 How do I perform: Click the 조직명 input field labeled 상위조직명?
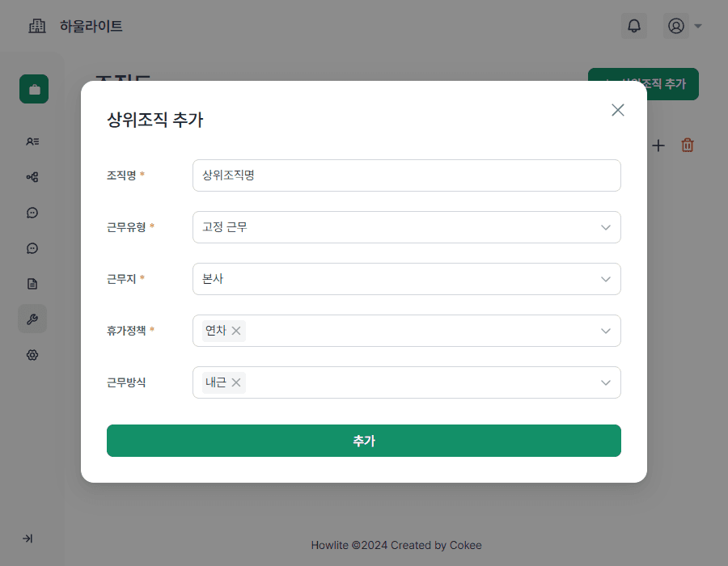coord(406,175)
